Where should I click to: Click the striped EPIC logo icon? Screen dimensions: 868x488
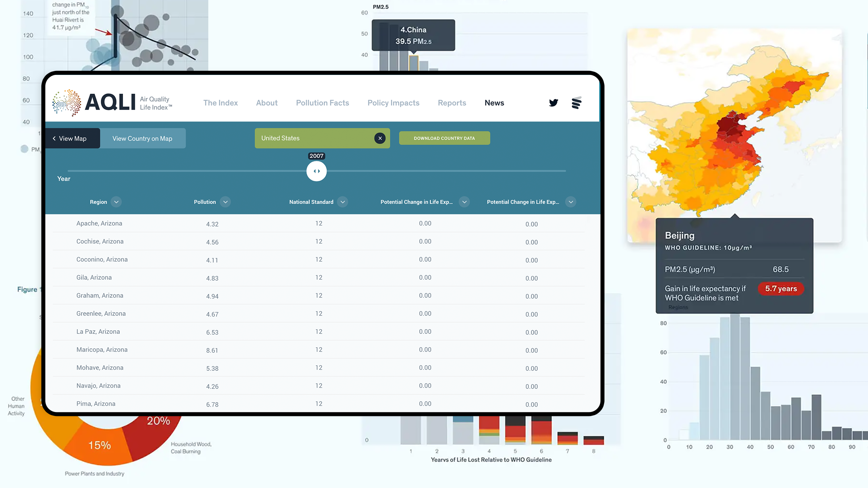[576, 103]
